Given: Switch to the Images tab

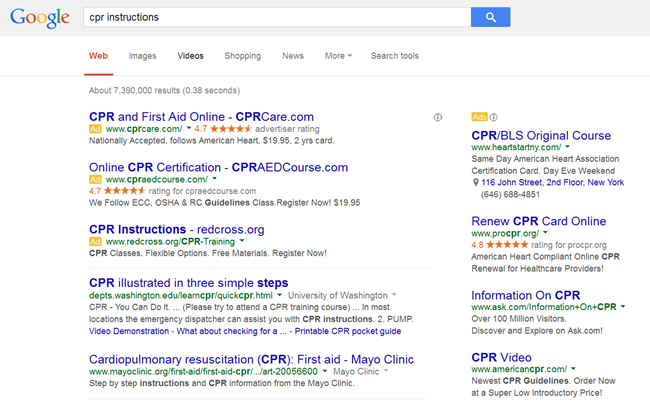Looking at the screenshot, I should (x=142, y=56).
